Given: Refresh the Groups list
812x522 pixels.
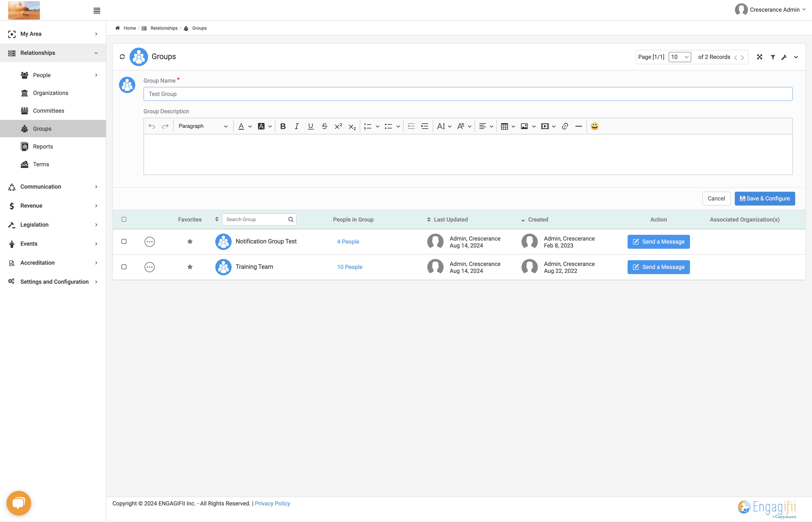Looking at the screenshot, I should [x=122, y=57].
